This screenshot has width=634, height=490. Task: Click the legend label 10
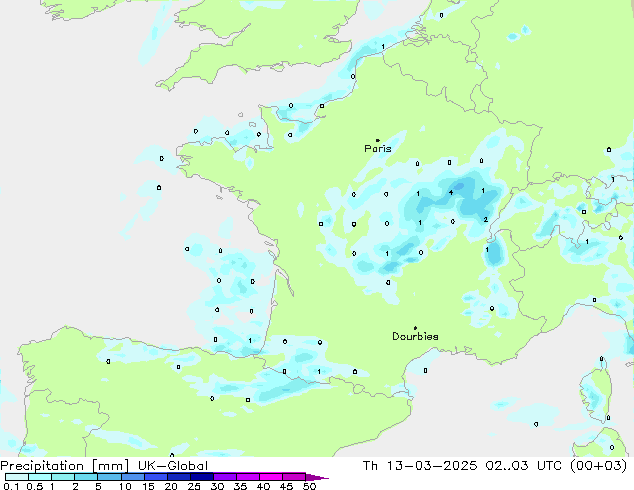click(x=125, y=486)
